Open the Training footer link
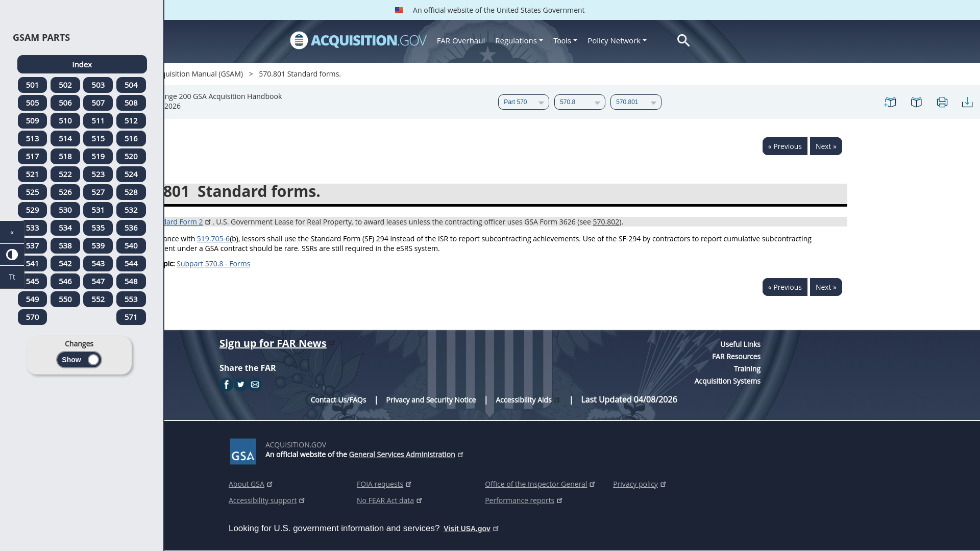The width and height of the screenshot is (980, 551). coord(747,369)
